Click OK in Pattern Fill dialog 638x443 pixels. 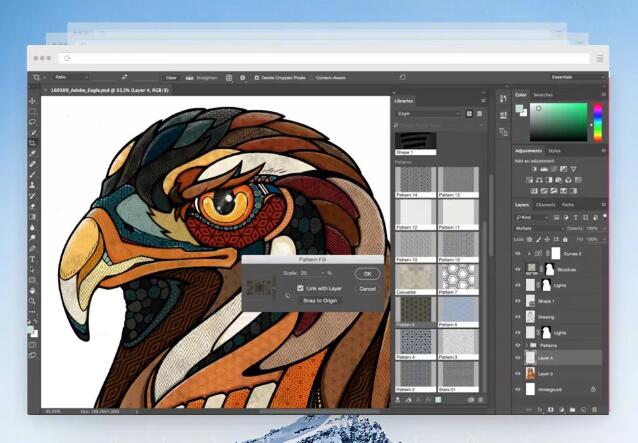(367, 274)
